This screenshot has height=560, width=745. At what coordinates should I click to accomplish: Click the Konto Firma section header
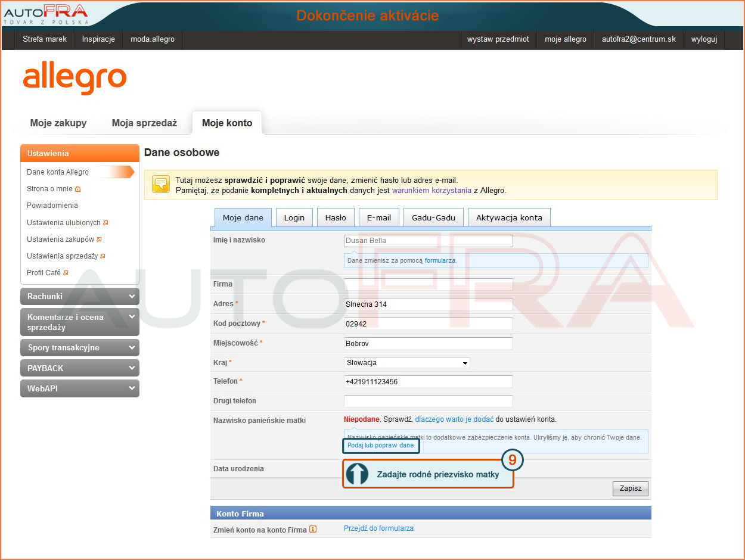click(x=431, y=513)
